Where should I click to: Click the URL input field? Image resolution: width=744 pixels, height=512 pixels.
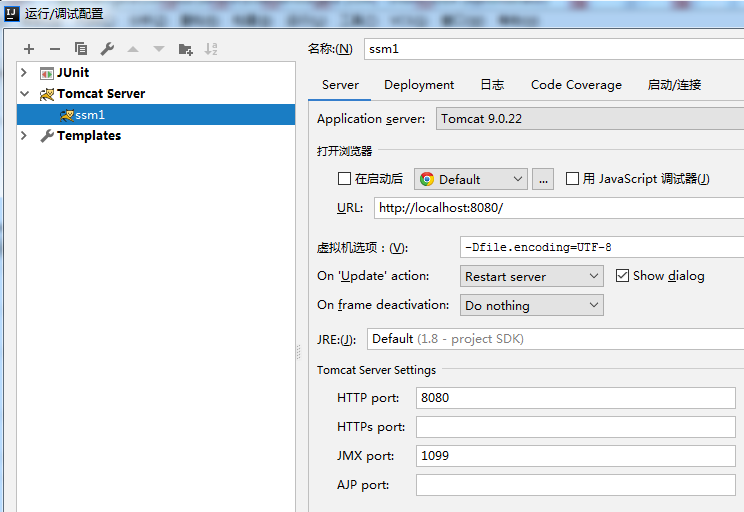559,208
